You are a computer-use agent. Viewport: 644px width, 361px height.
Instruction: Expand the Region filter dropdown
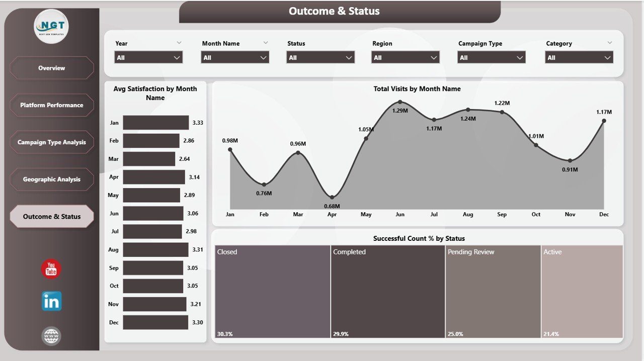(x=406, y=57)
